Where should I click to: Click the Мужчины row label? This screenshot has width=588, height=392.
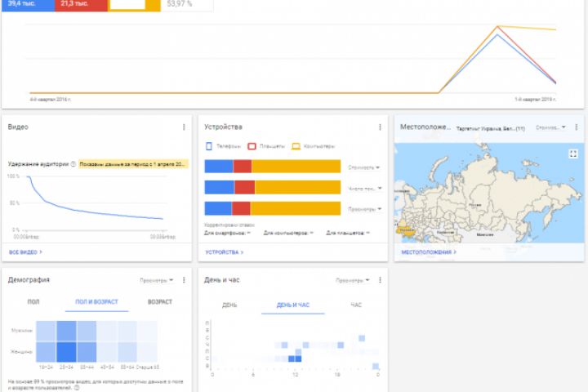[22, 331]
